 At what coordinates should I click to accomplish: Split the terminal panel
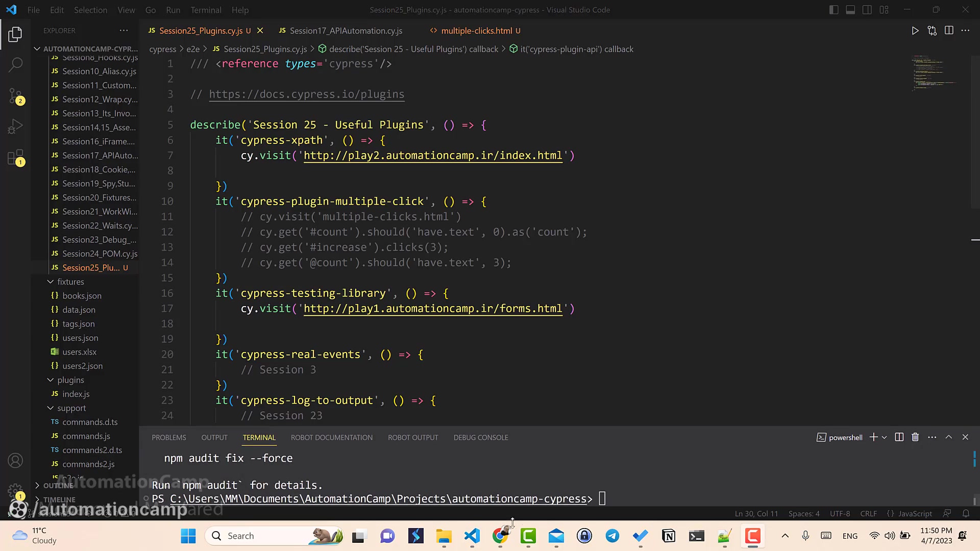click(899, 437)
